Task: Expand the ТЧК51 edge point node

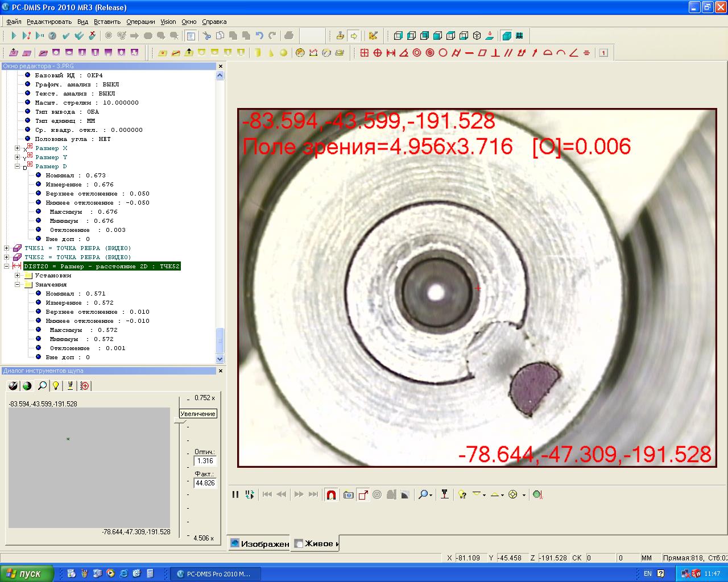Action: tap(7, 248)
